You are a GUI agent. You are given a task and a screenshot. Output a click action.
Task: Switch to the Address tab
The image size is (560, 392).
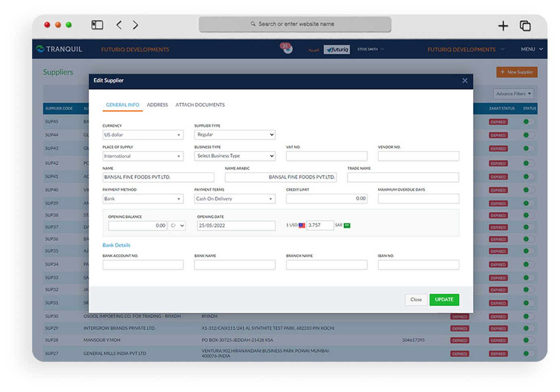157,105
